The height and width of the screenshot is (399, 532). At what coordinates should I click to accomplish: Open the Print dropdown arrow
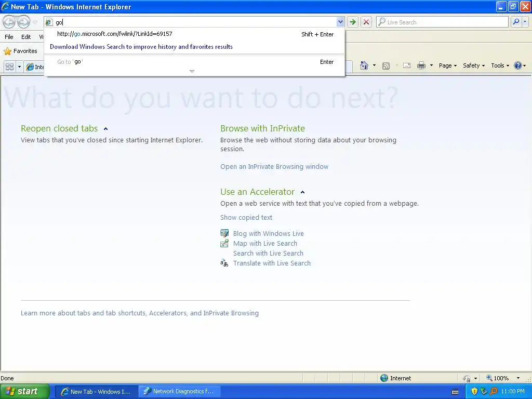431,65
